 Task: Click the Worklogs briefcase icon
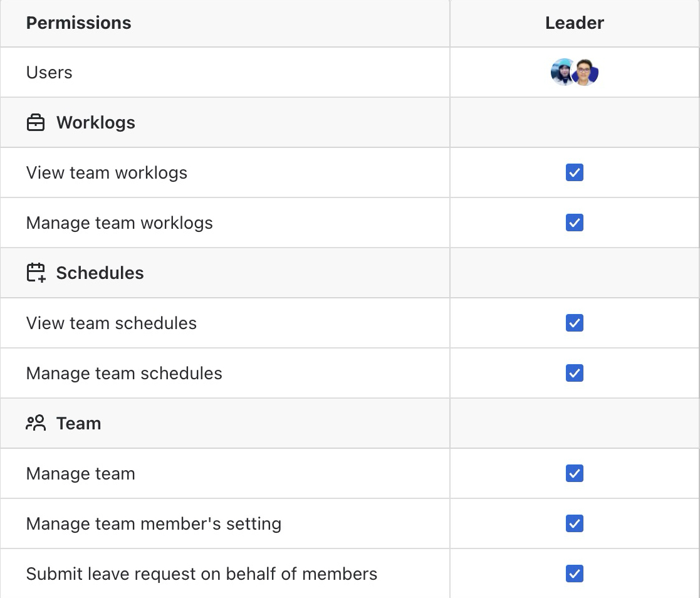[36, 122]
